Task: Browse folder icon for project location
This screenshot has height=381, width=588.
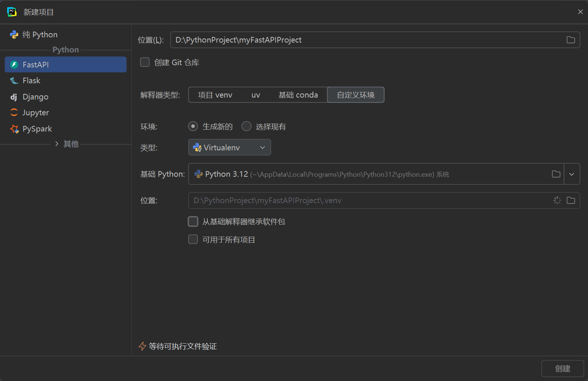Action: (x=571, y=40)
